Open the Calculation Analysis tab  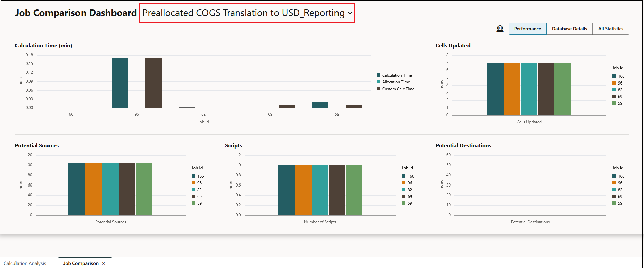25,263
